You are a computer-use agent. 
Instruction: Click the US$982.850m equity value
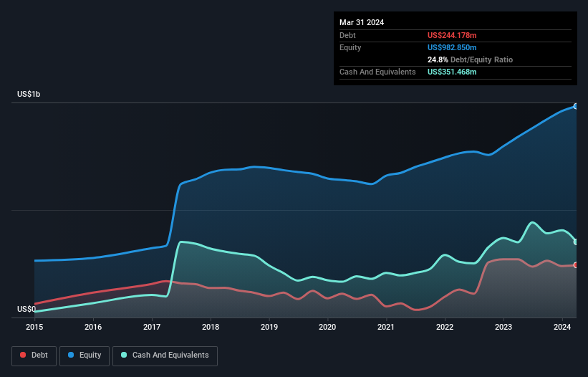pos(452,47)
